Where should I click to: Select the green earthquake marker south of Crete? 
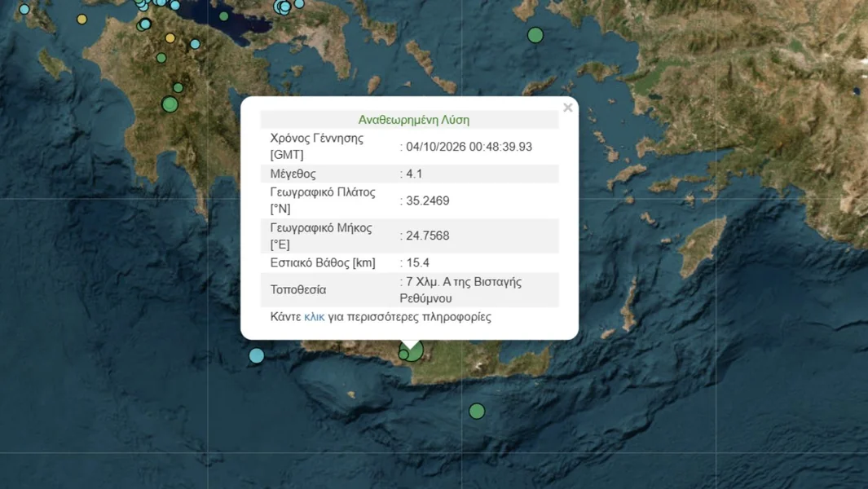pyautogui.click(x=477, y=411)
